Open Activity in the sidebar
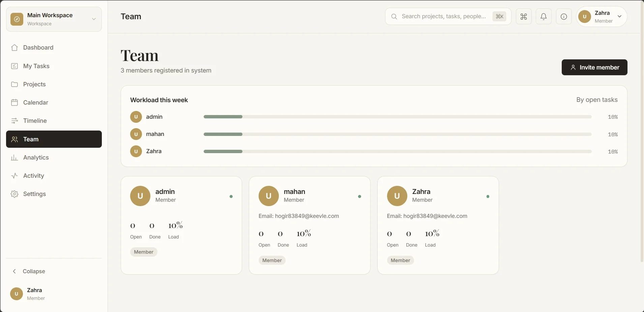The width and height of the screenshot is (644, 312). click(x=54, y=176)
